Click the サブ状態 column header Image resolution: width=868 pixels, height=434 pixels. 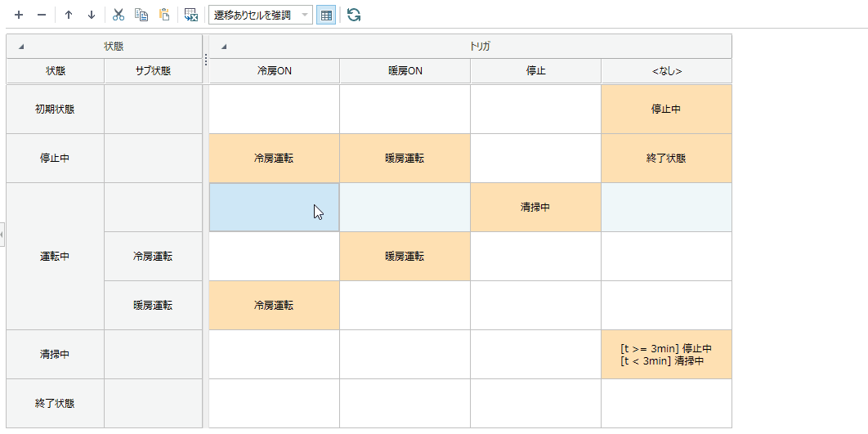[x=154, y=71]
